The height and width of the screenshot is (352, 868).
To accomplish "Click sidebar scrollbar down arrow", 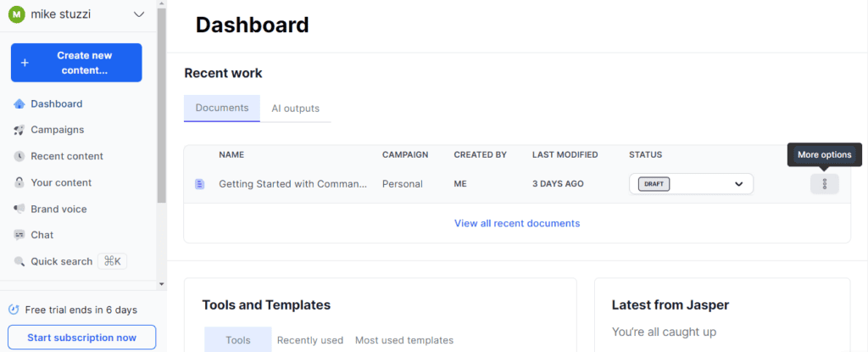I will (162, 284).
